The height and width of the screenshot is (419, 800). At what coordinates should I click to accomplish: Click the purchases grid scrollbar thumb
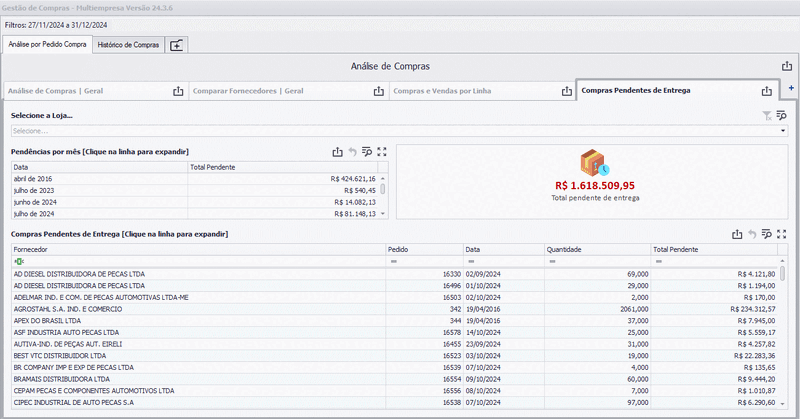782,273
